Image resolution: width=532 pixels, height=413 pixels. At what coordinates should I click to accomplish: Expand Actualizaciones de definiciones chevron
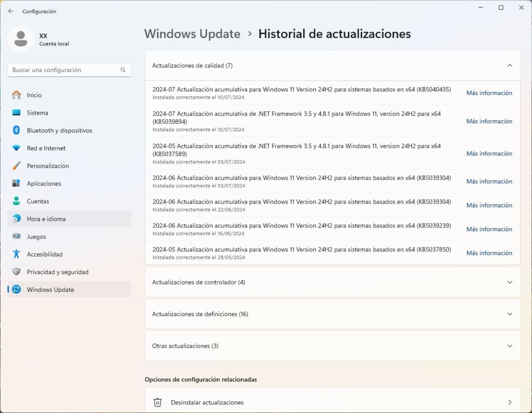click(x=509, y=314)
